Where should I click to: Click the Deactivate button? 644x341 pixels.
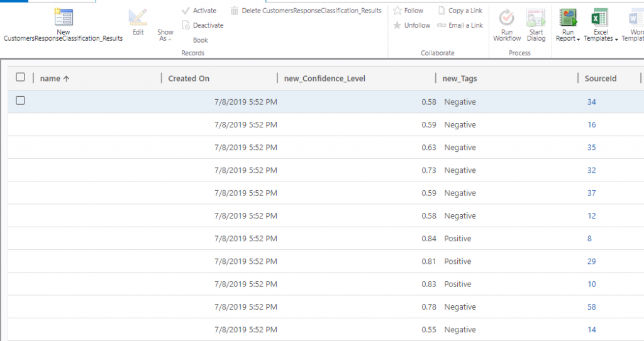click(203, 25)
